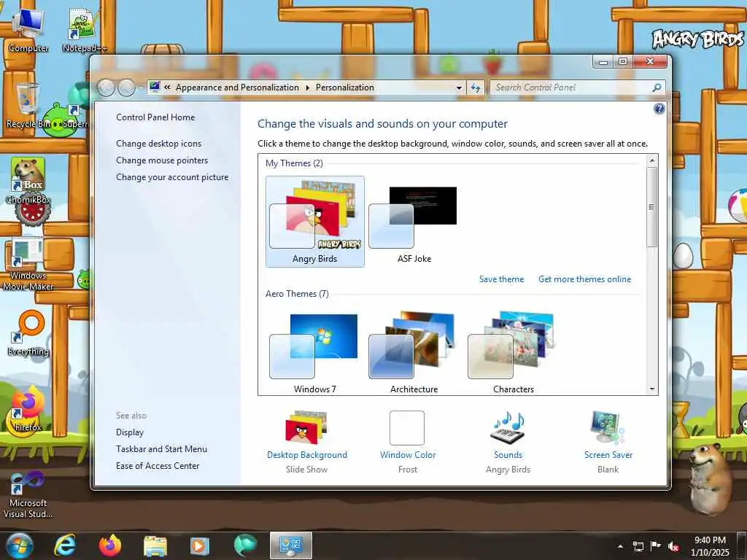This screenshot has width=747, height=560.
Task: Open Microsoft Visual Studio desktop shortcut
Action: tap(28, 494)
